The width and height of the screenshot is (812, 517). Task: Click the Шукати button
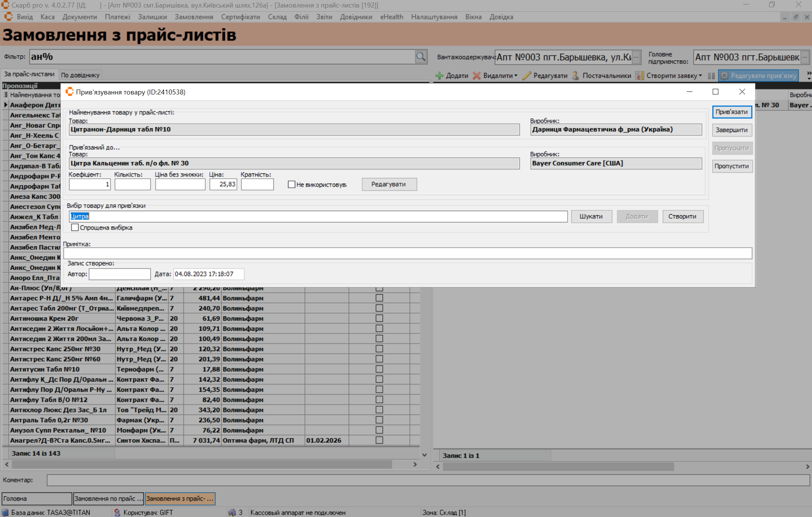point(591,216)
